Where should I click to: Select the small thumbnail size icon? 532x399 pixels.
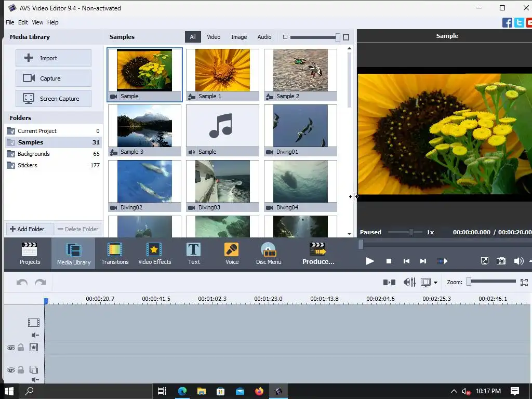tap(285, 37)
